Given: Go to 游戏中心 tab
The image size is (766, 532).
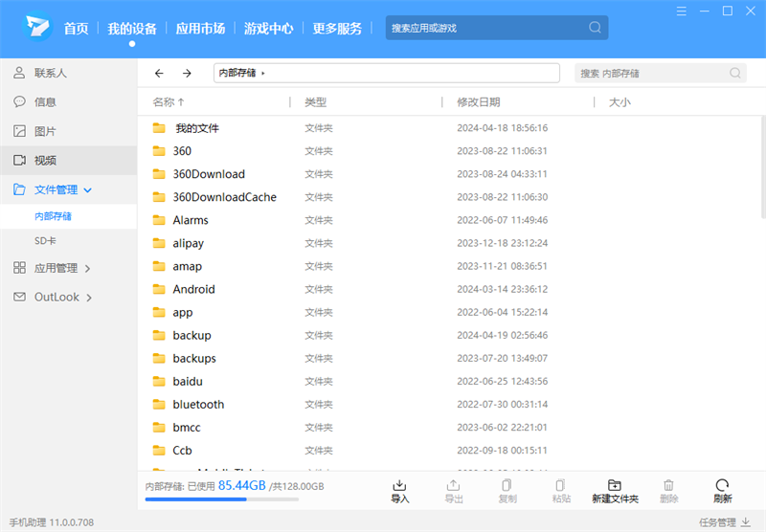Looking at the screenshot, I should (269, 29).
